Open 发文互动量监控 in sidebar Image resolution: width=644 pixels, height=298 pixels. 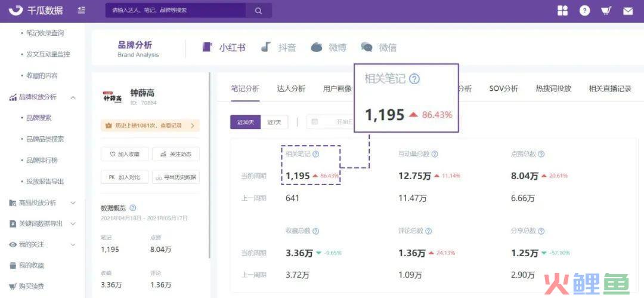tap(48, 54)
